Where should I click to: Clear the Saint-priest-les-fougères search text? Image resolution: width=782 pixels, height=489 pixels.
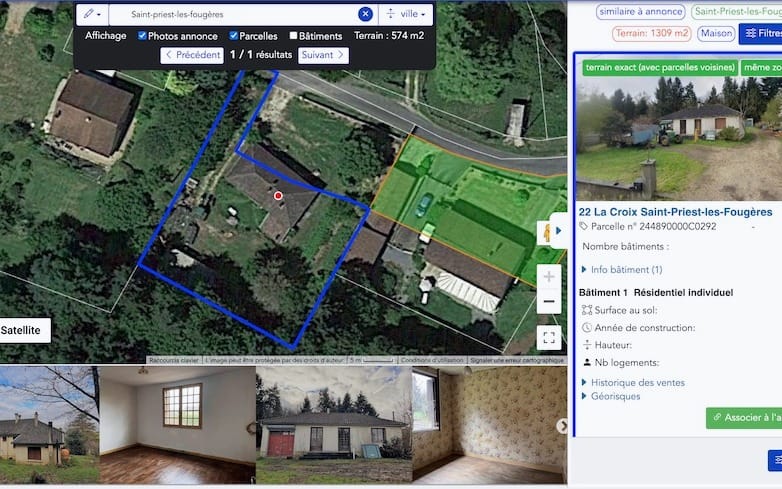click(x=365, y=14)
